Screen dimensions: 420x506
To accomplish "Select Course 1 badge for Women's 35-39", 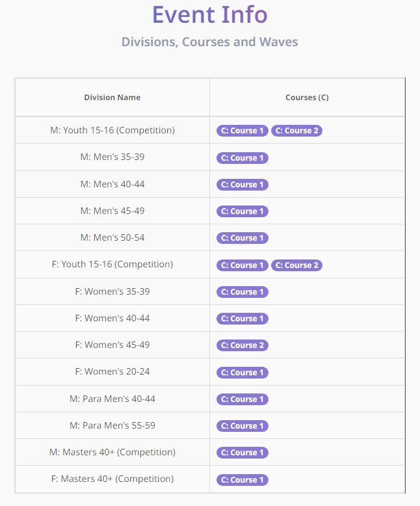I will (243, 292).
